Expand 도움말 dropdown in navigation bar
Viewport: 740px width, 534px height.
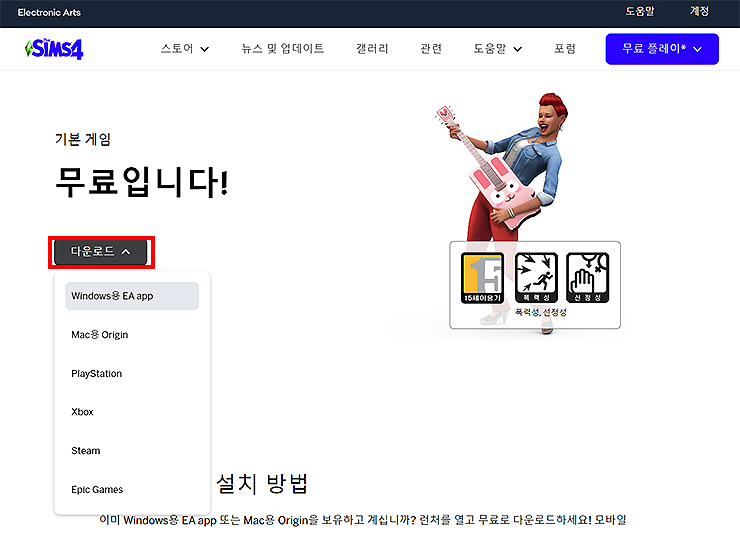tap(497, 49)
